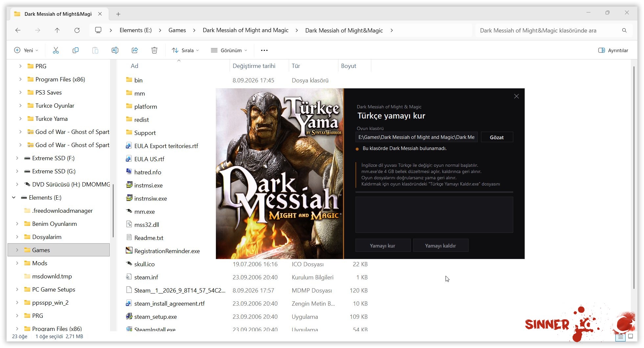This screenshot has width=644, height=348.
Task: Sort by the Boyut column header
Action: [x=349, y=66]
